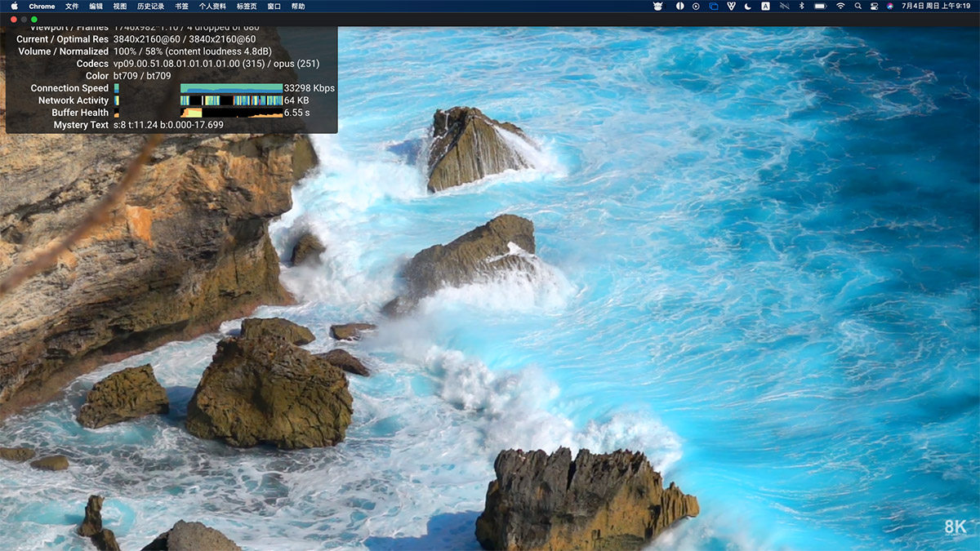This screenshot has height=551, width=980.
Task: Open the 历史记录 menu
Action: coord(150,6)
